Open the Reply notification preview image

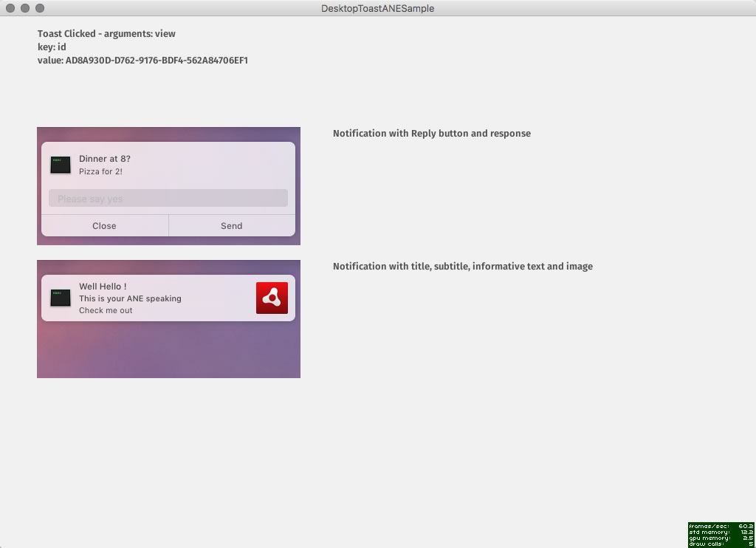point(168,185)
